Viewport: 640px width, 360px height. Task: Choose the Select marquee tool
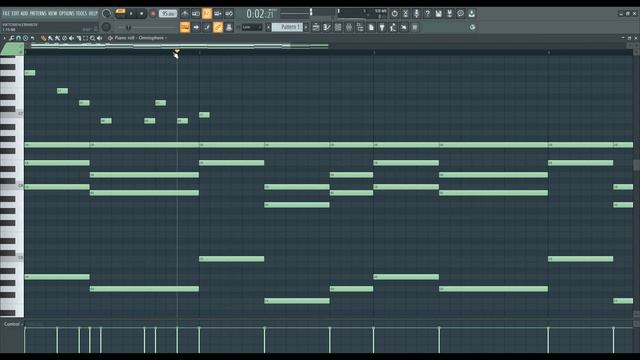[85, 38]
